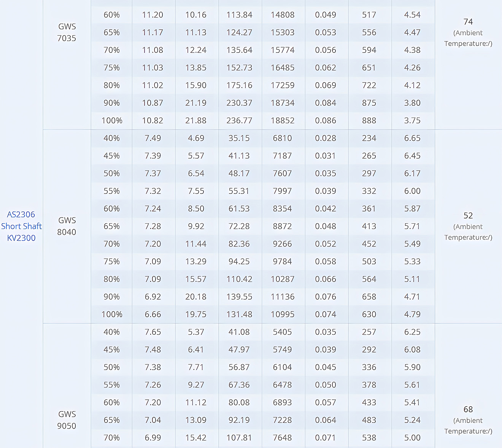
Task: Select the 74 ambient temperature cell
Action: (x=468, y=32)
